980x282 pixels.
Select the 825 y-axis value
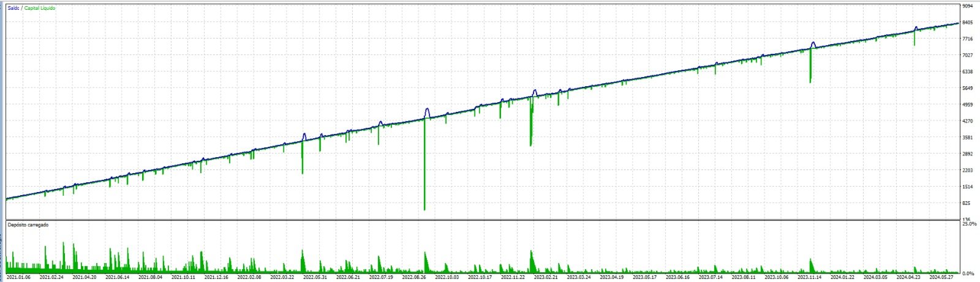[x=967, y=203]
